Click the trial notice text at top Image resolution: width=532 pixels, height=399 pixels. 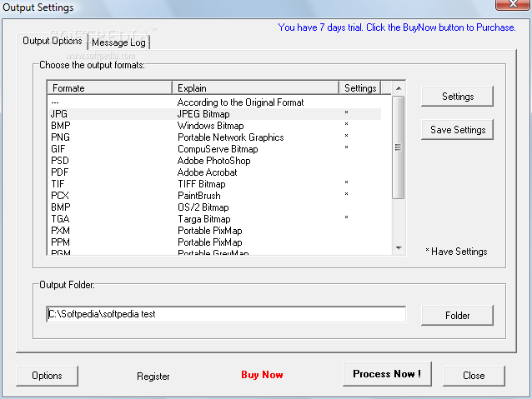pyautogui.click(x=397, y=27)
